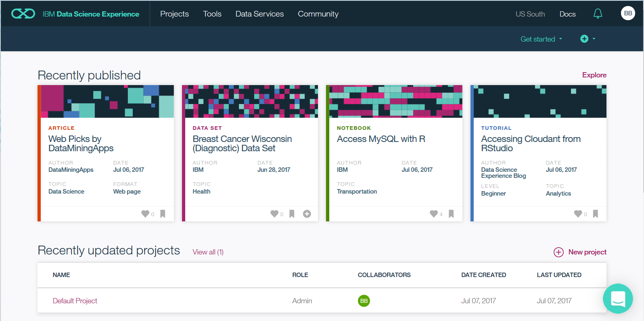Click the green plus add icon

coord(584,39)
